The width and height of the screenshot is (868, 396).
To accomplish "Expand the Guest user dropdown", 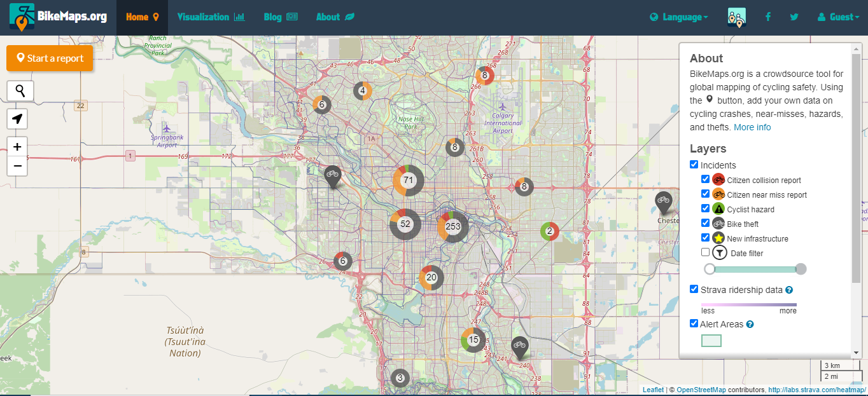I will (838, 17).
